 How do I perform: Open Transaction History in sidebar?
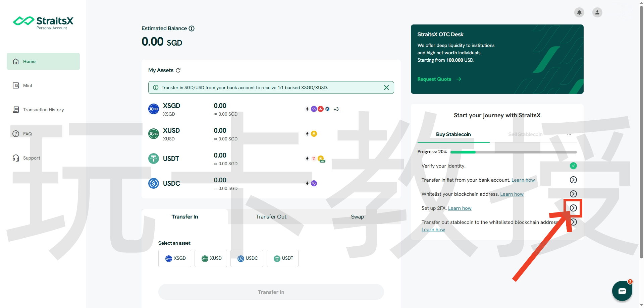[43, 110]
